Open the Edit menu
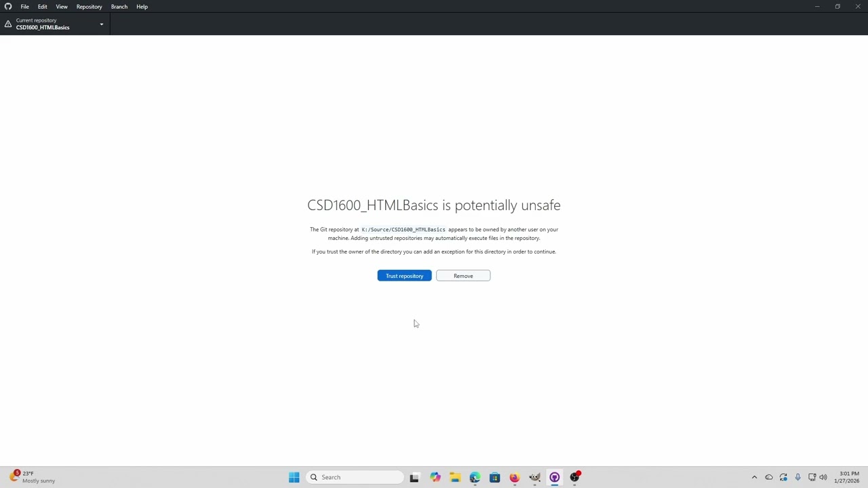This screenshot has height=488, width=868. click(42, 7)
